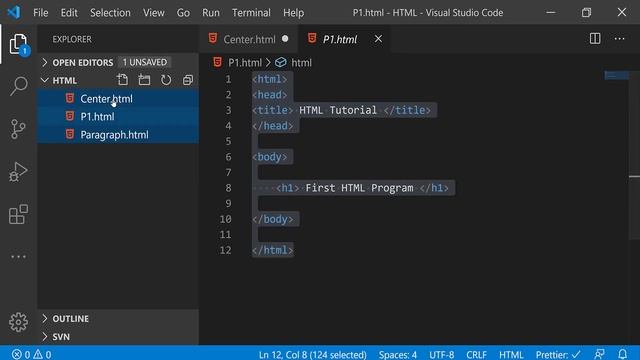Open the feedback icon in status bar

[599, 354]
